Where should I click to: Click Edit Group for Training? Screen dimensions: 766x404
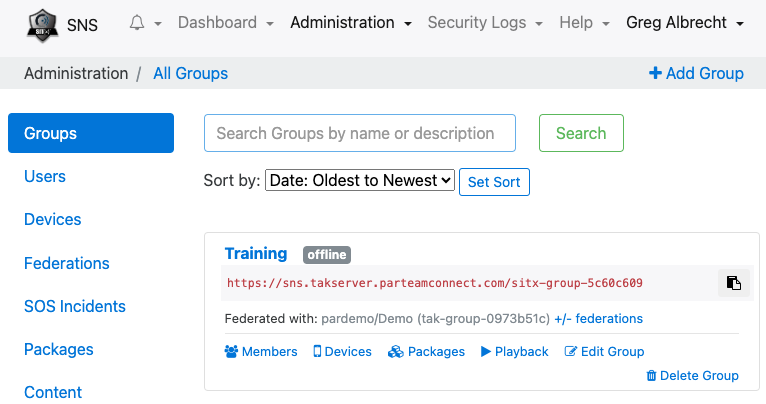click(x=604, y=351)
